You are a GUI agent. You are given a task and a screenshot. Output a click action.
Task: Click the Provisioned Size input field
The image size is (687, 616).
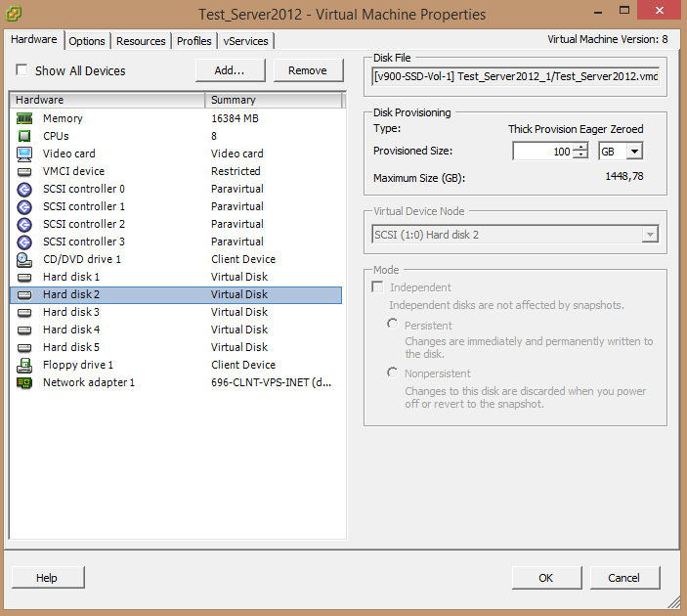[x=542, y=152]
